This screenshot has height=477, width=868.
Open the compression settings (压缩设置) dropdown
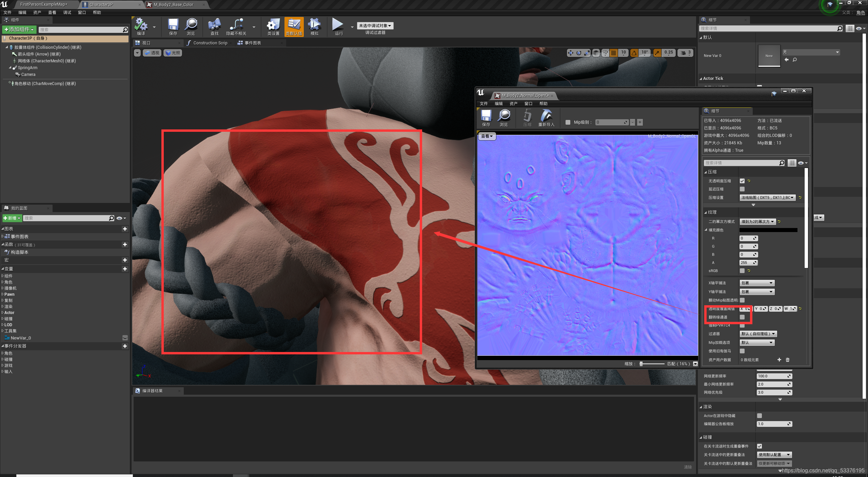click(768, 198)
